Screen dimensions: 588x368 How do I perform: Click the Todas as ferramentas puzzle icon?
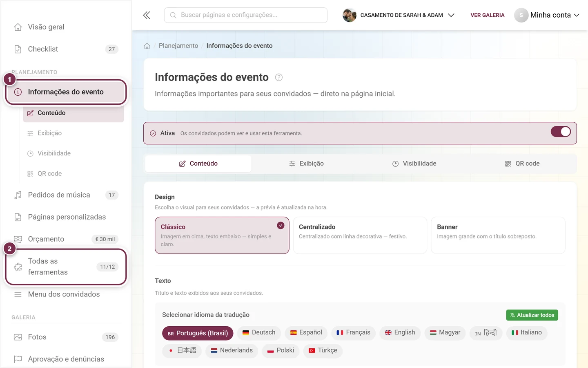[18, 267]
